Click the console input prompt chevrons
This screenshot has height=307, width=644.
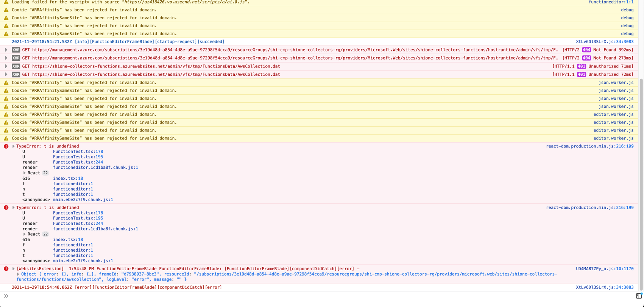click(x=6, y=296)
